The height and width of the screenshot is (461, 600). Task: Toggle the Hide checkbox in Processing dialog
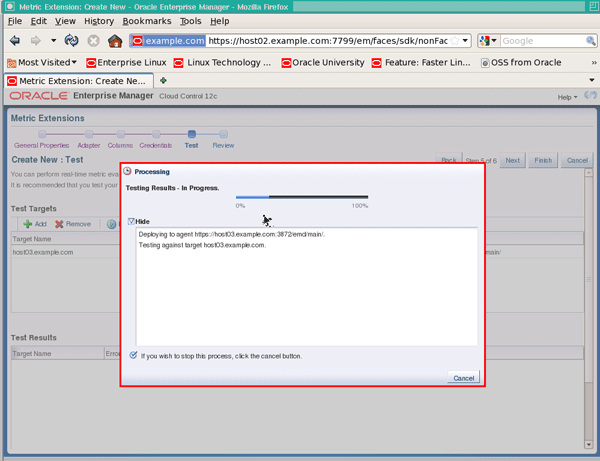click(131, 221)
